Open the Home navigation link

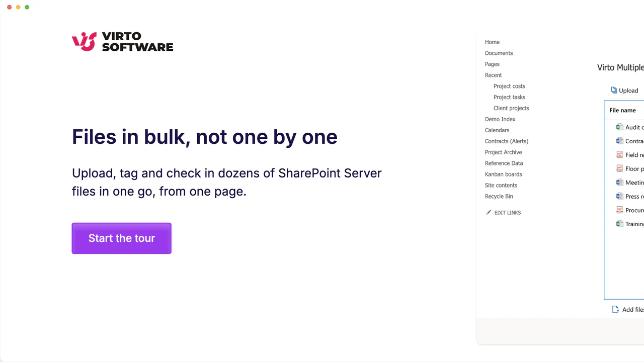(x=492, y=42)
